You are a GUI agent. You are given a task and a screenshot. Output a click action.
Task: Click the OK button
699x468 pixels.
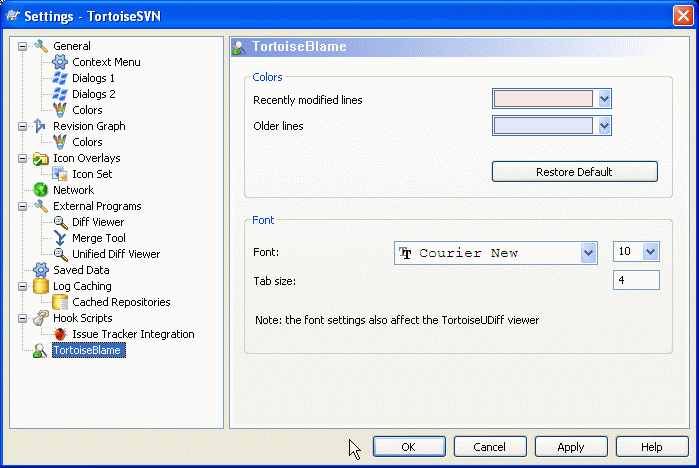tap(409, 447)
